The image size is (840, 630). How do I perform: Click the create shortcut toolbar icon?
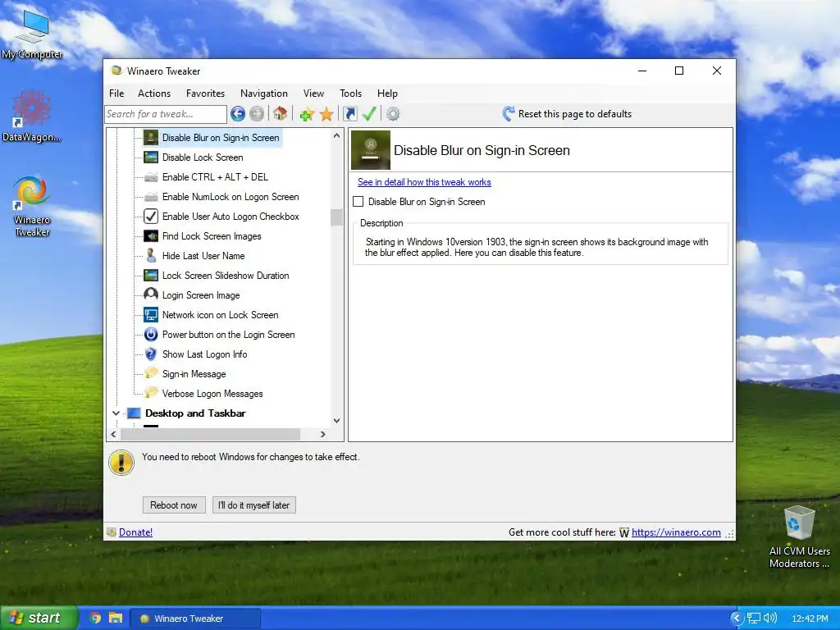[349, 113]
